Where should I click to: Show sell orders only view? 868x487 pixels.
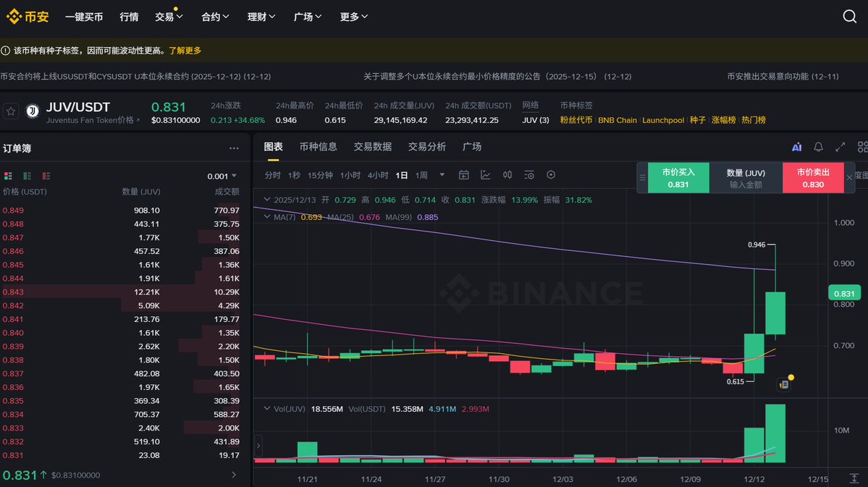(46, 176)
